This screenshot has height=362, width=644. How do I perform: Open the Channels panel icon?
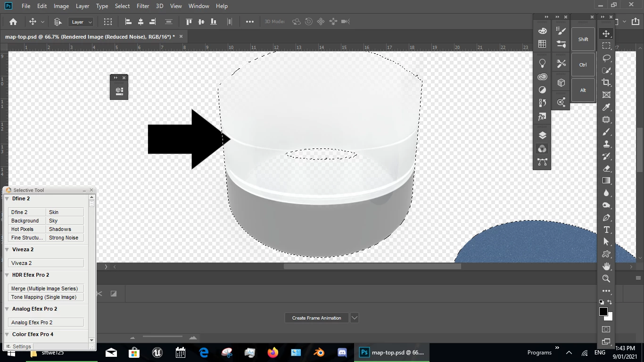pyautogui.click(x=542, y=148)
